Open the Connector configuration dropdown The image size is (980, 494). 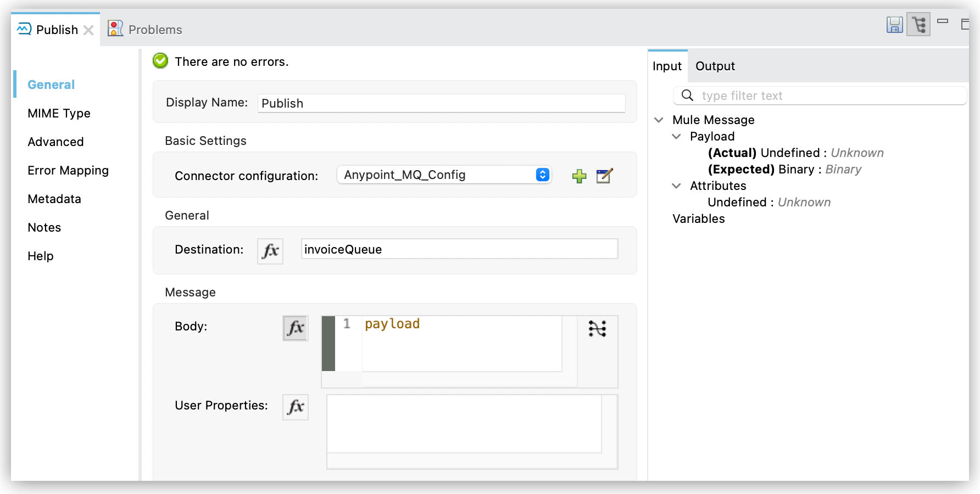click(x=543, y=175)
